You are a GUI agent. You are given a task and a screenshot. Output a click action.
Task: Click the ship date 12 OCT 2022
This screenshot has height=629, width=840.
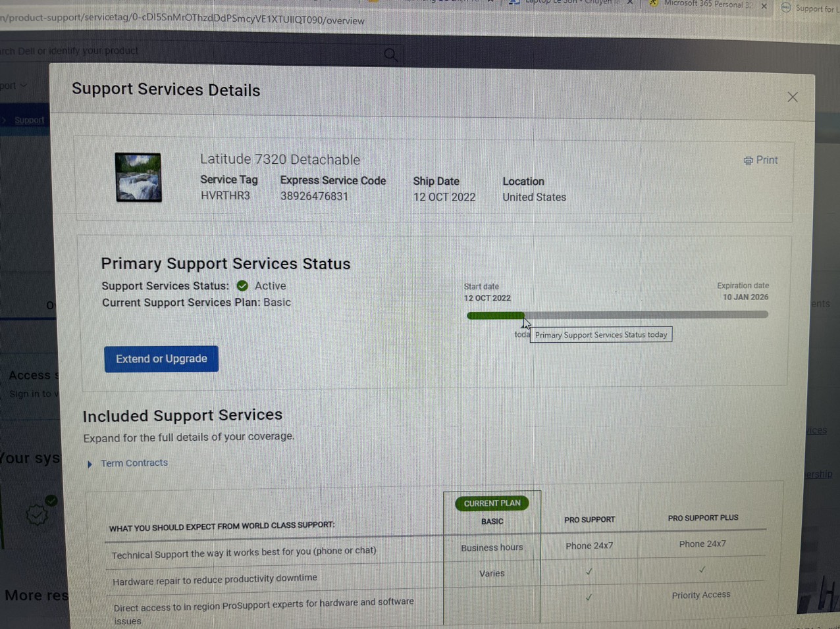click(444, 197)
